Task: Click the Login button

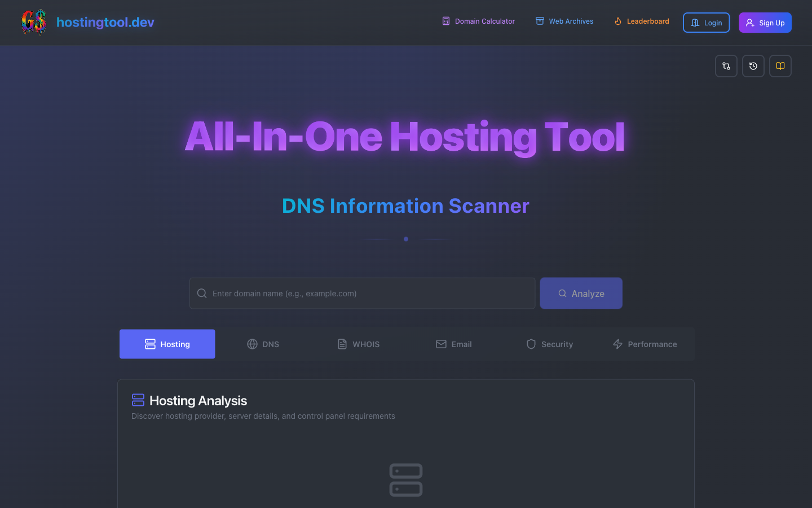Action: coord(707,23)
